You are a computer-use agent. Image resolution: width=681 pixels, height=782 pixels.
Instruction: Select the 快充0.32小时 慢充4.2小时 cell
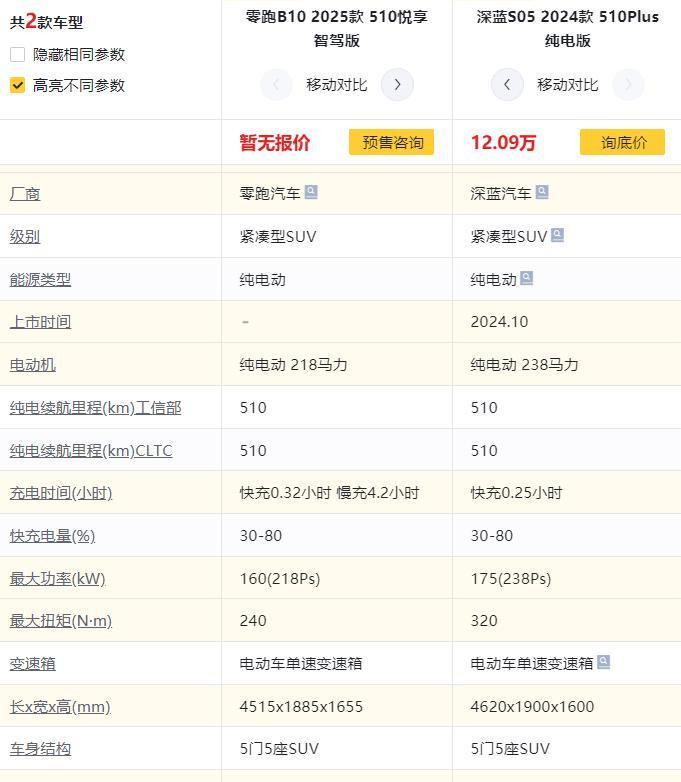pyautogui.click(x=329, y=493)
